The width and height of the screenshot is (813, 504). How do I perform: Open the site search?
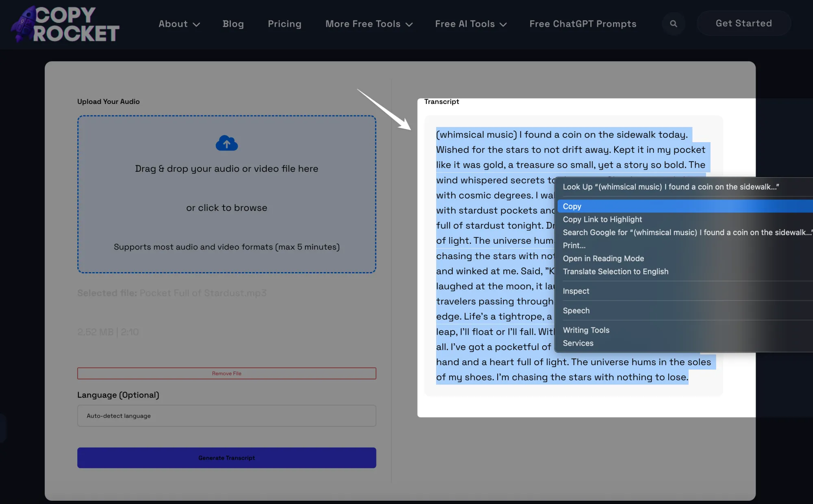tap(673, 24)
